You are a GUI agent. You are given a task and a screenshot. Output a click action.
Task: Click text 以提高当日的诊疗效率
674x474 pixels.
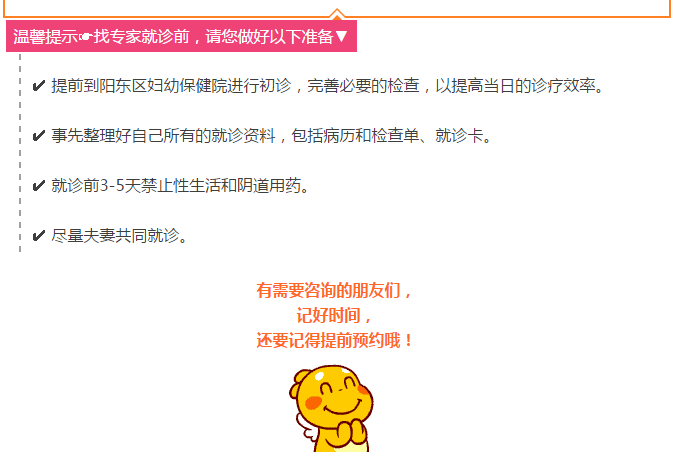click(516, 86)
